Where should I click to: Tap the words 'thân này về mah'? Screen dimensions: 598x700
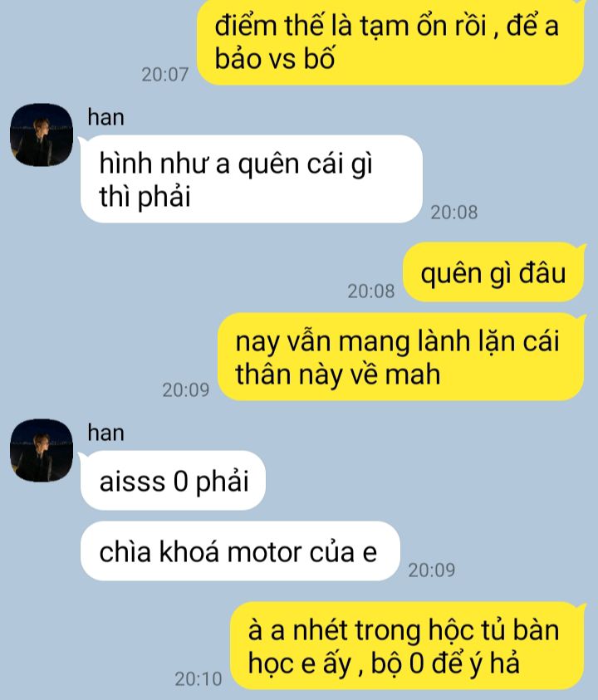[x=338, y=374]
